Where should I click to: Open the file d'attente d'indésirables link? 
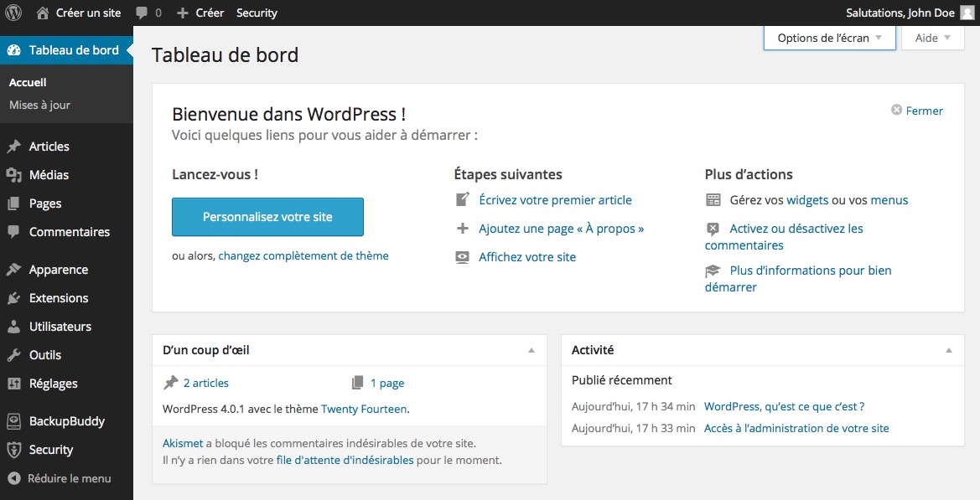click(x=345, y=460)
